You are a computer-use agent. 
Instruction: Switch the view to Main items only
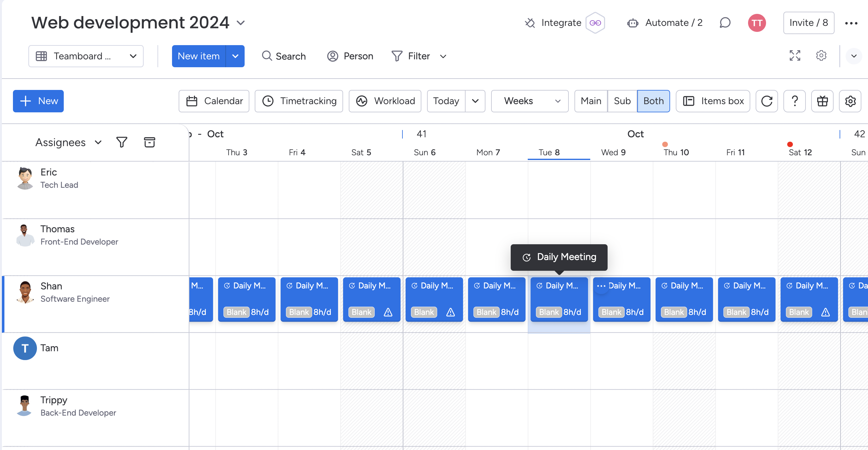591,101
